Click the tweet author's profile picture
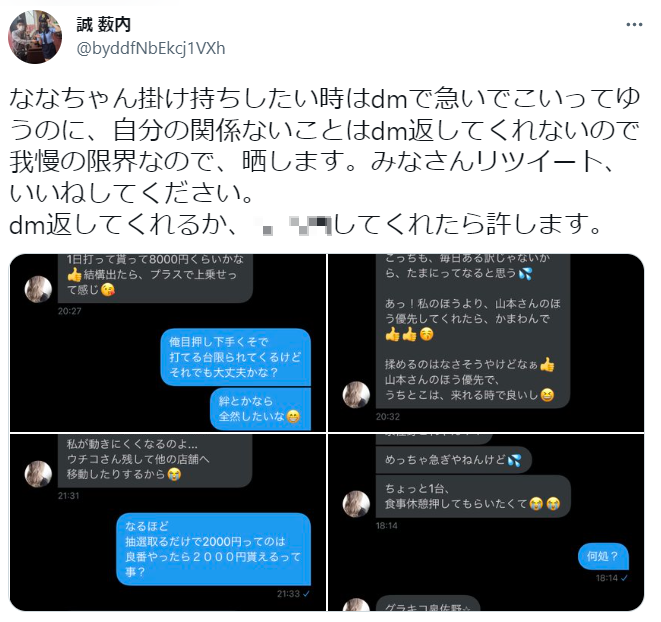Screen dimensions: 661x622 [x=35, y=37]
